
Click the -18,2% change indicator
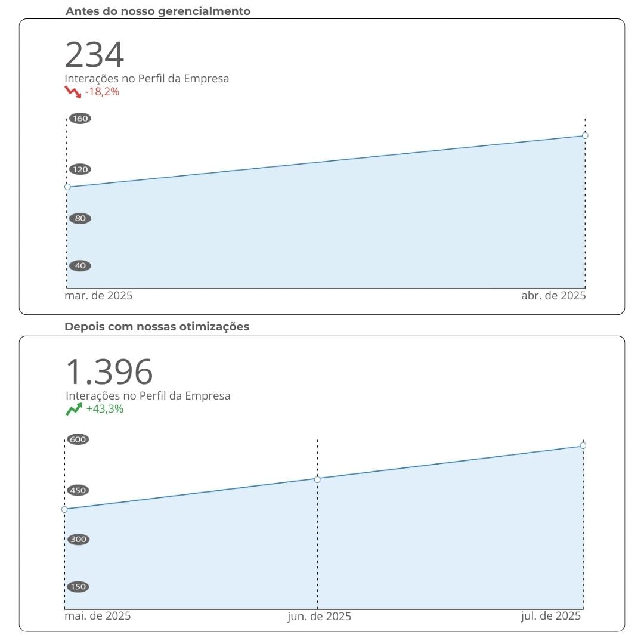102,92
